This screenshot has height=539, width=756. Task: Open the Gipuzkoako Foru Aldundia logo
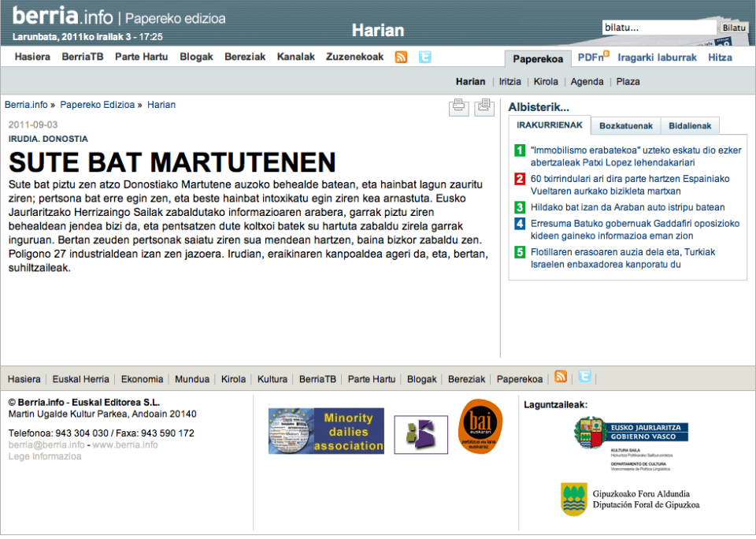(630, 499)
